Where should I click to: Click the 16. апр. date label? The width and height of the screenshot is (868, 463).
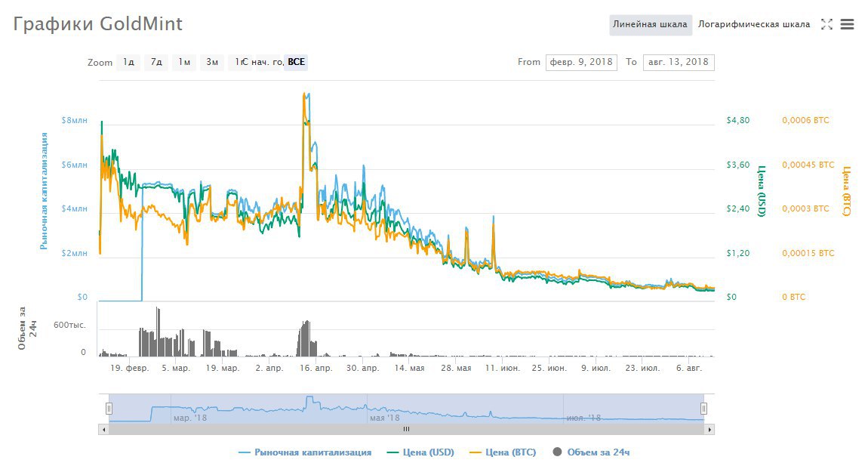coord(315,368)
